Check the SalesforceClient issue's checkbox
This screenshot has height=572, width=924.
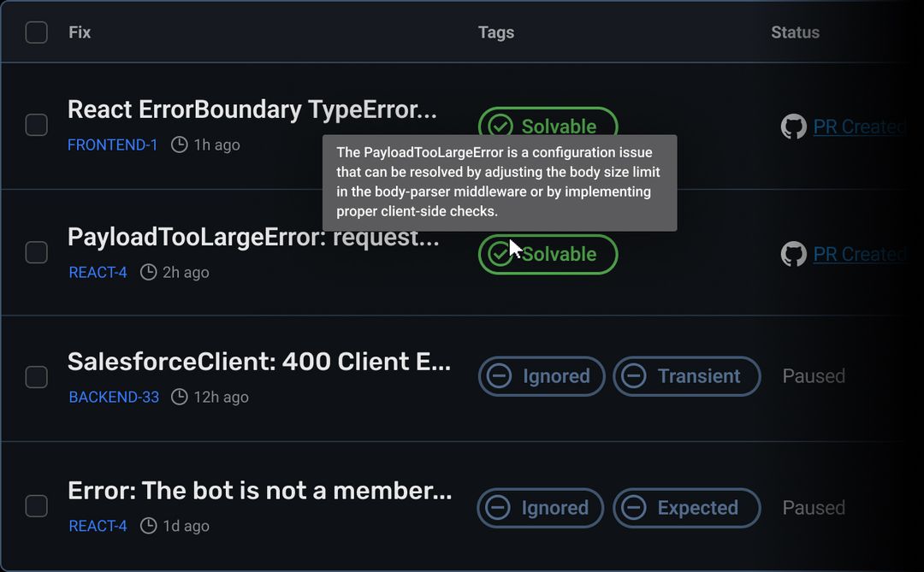37,377
